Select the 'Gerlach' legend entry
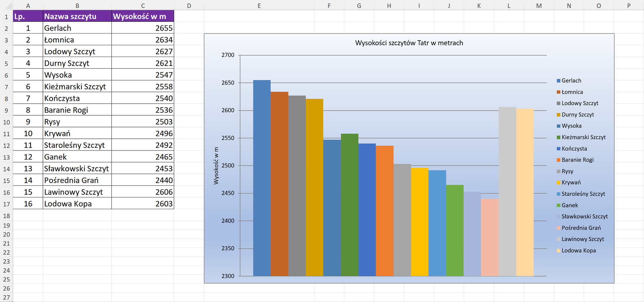The width and height of the screenshot is (644, 302). [x=571, y=80]
